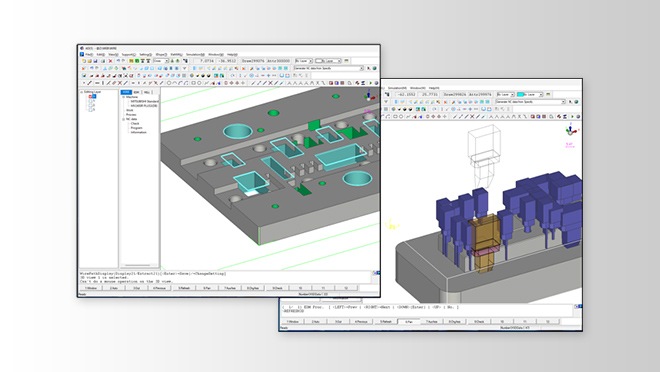Click the axis triad in the electrode view

(571, 130)
